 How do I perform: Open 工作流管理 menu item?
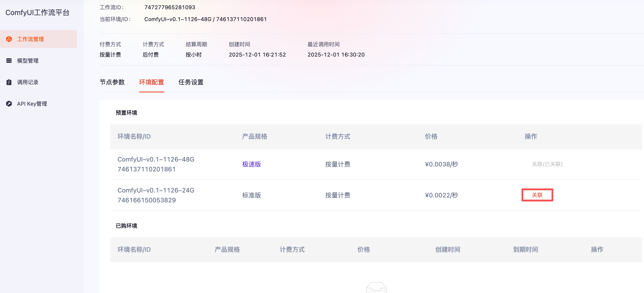(x=30, y=39)
